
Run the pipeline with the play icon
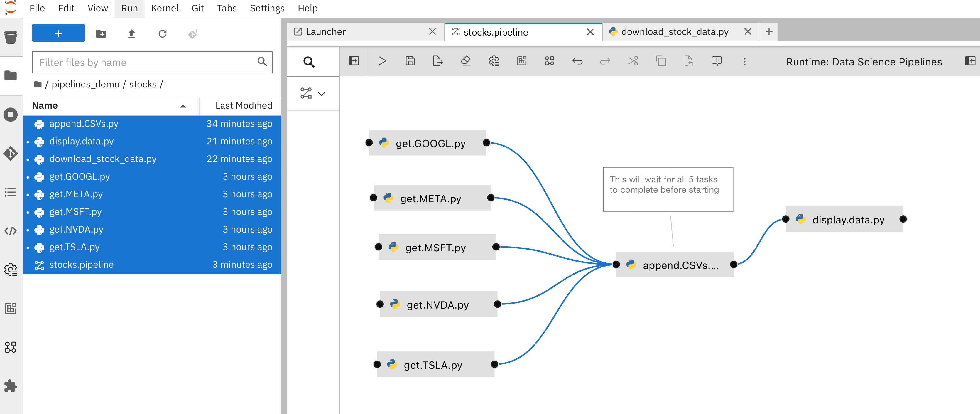click(382, 61)
